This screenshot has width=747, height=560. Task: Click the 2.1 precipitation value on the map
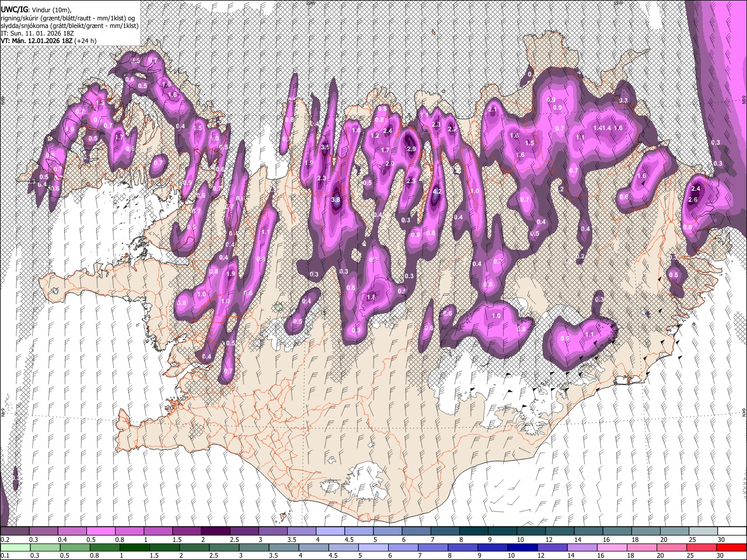point(492,110)
